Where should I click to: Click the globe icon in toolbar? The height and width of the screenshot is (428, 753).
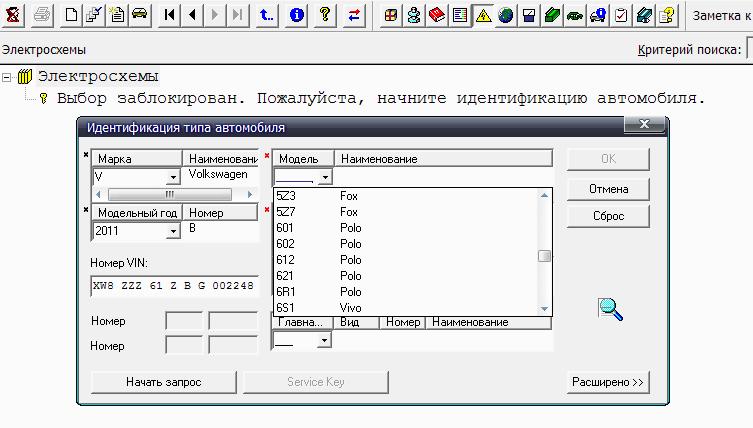(x=506, y=15)
